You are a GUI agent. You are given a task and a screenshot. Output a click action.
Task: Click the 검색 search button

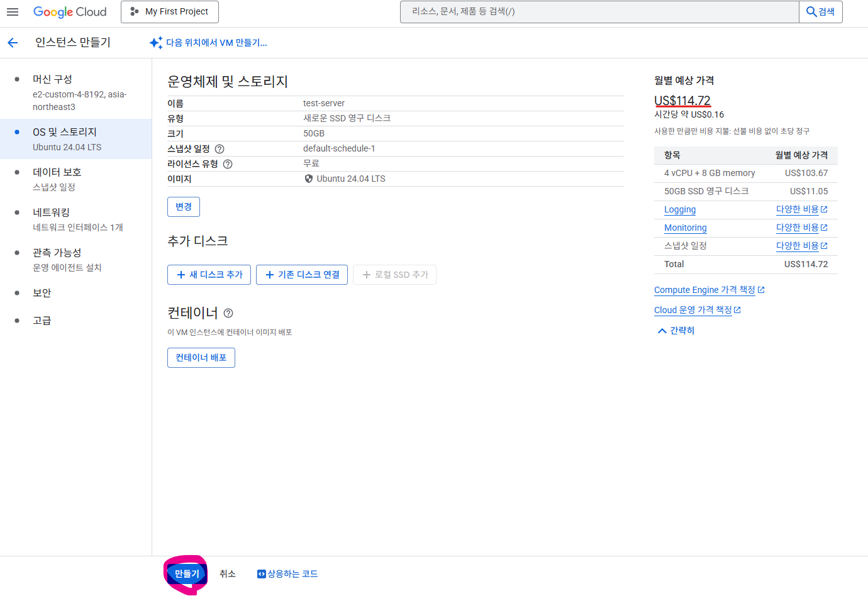[821, 12]
